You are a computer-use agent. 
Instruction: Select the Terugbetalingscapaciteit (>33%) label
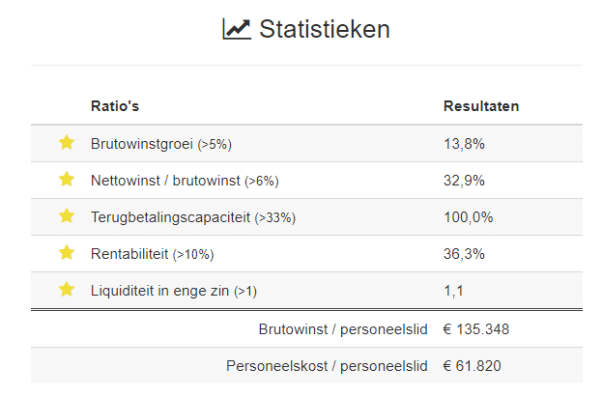pos(193,217)
